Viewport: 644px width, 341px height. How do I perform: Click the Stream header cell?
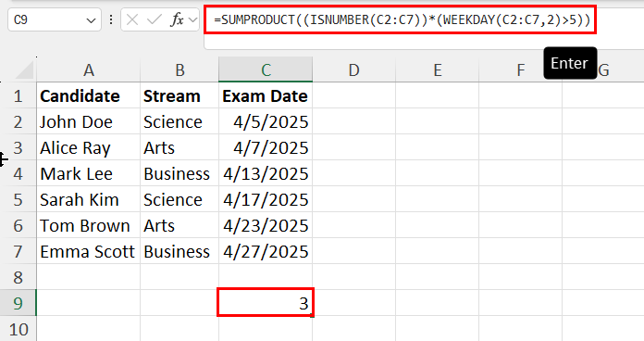pyautogui.click(x=180, y=95)
